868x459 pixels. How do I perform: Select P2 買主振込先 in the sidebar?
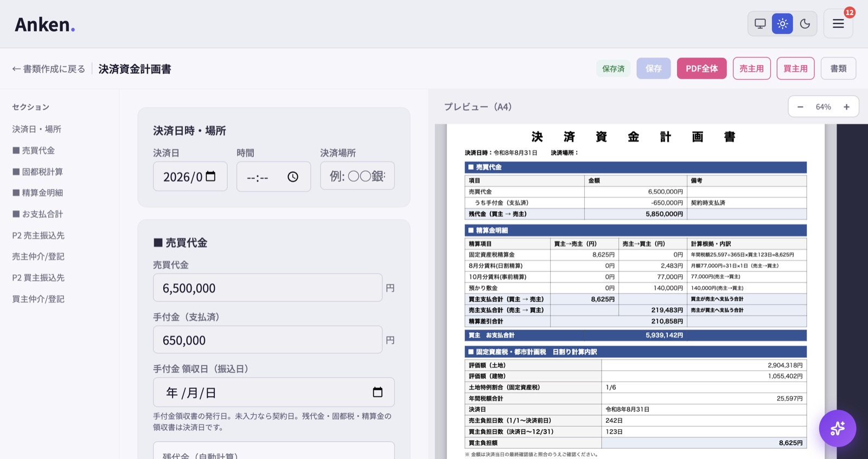[x=39, y=277]
